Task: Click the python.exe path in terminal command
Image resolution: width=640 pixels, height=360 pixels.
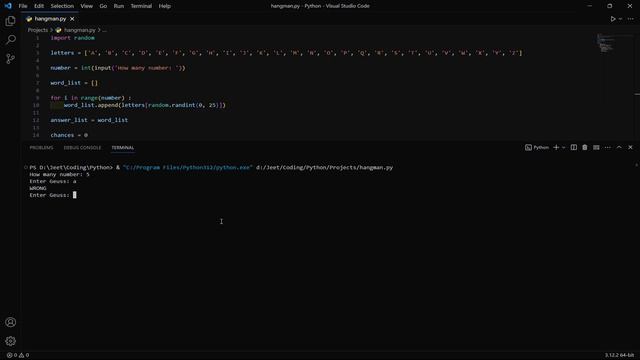Action: [x=187, y=167]
